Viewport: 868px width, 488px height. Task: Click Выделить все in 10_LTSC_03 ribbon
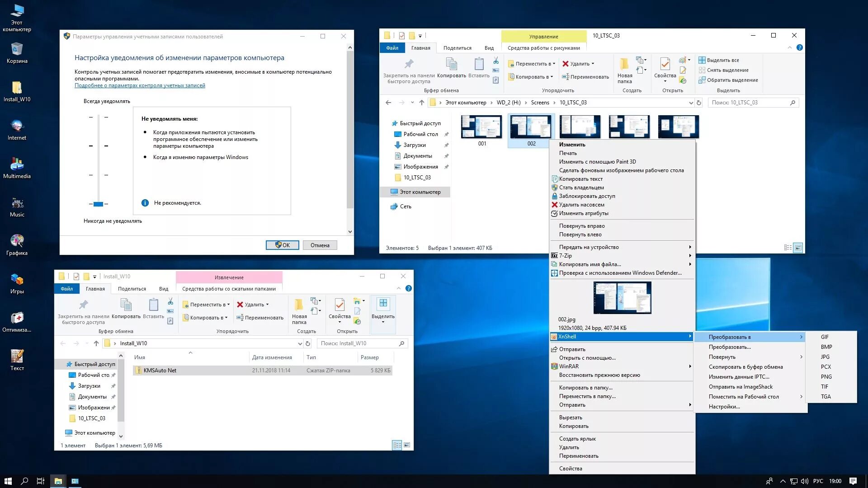(x=722, y=60)
